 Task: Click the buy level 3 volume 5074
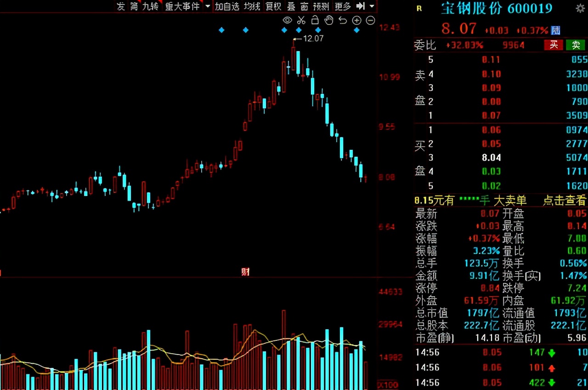(577, 158)
